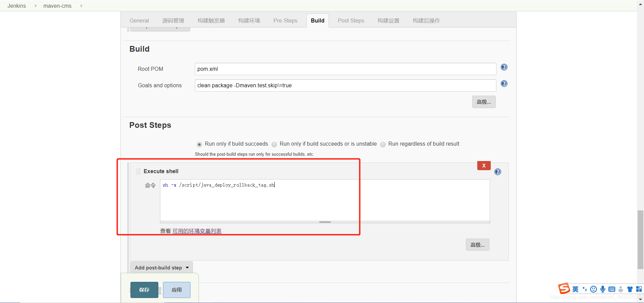Click 高级 button under Goals and options

(x=484, y=102)
